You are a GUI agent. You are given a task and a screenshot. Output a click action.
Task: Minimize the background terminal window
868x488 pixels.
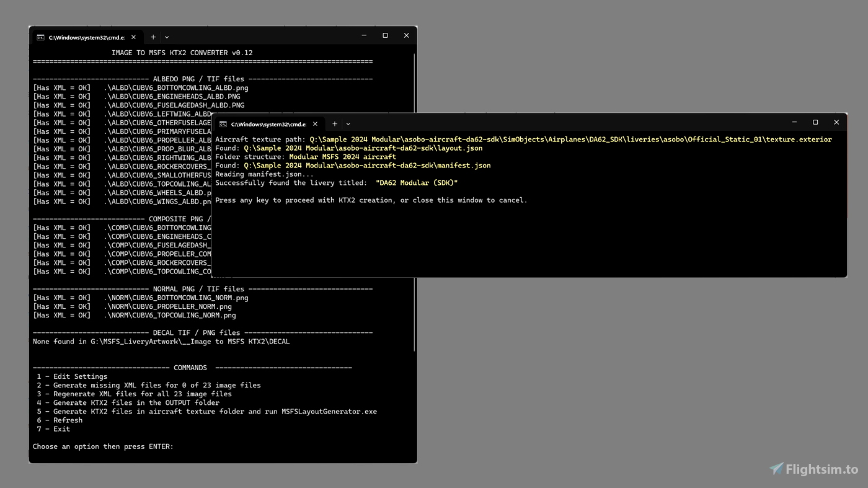click(364, 35)
